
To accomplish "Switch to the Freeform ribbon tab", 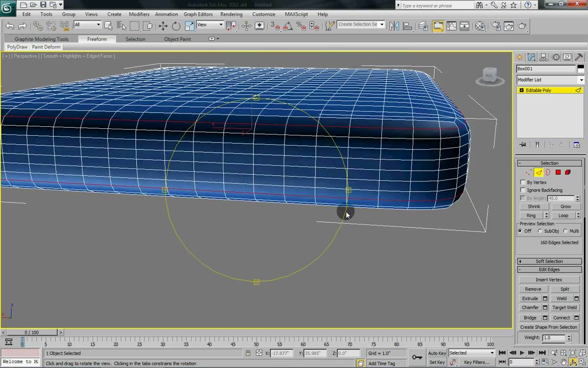I will pyautogui.click(x=97, y=39).
